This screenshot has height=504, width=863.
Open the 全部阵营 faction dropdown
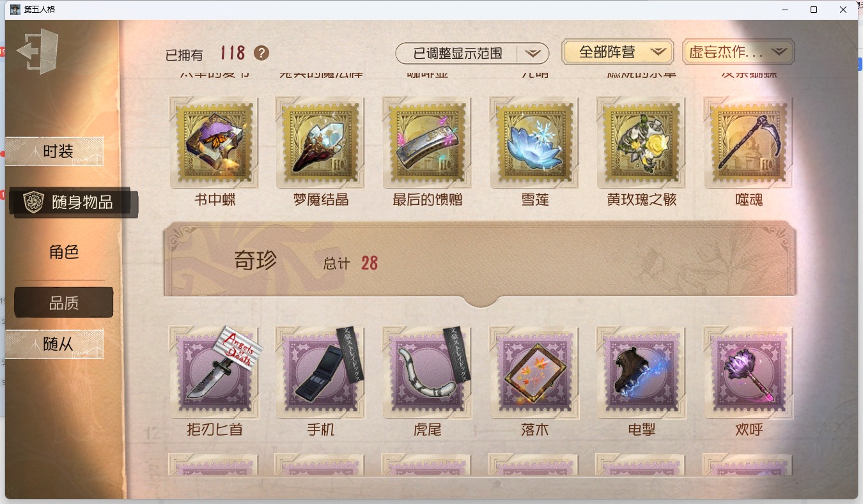pos(618,52)
